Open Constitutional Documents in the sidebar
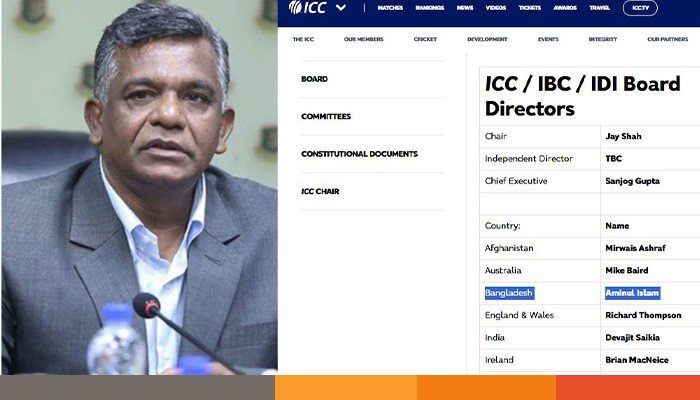 [x=359, y=154]
